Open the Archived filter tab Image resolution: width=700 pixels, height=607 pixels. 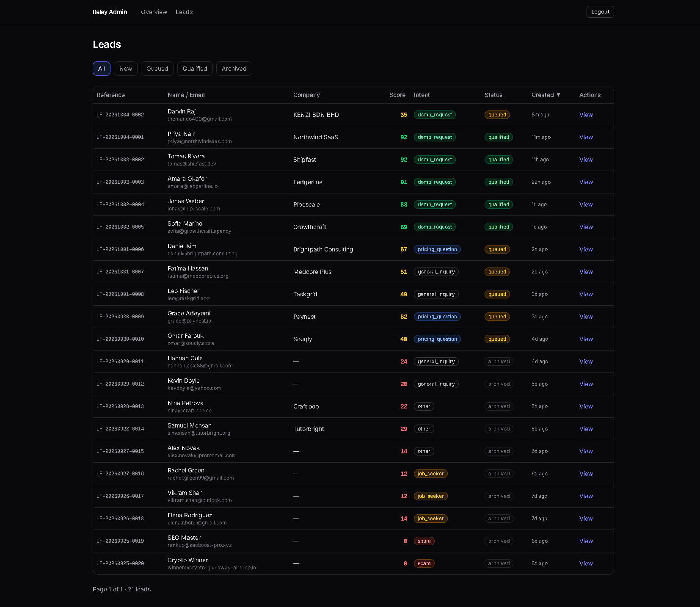tap(234, 69)
